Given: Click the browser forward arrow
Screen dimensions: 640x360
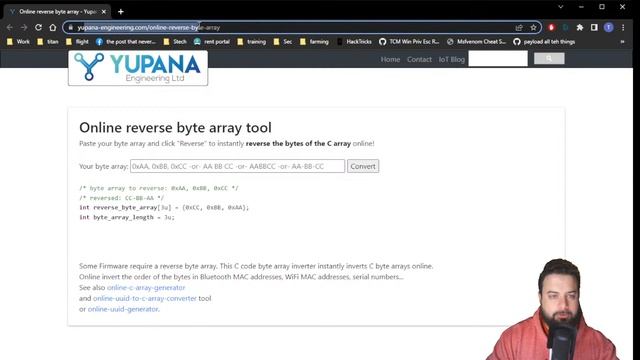Looking at the screenshot, I should click(24, 27).
